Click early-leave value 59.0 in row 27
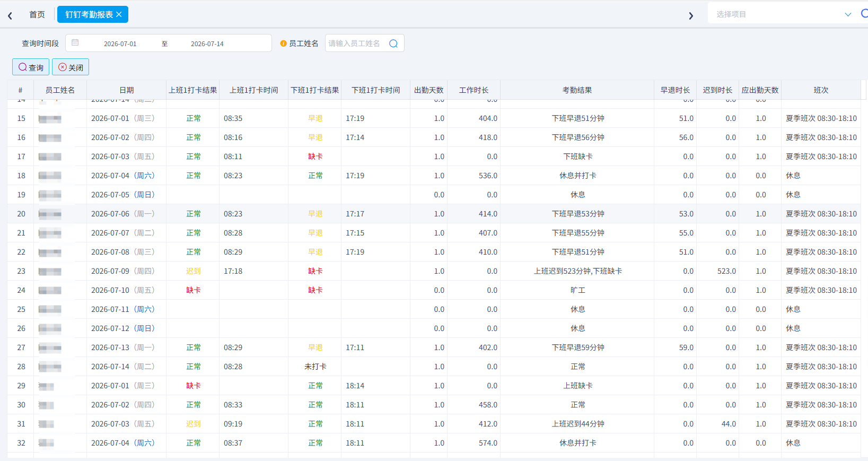Image resolution: width=868 pixels, height=461 pixels. (686, 347)
